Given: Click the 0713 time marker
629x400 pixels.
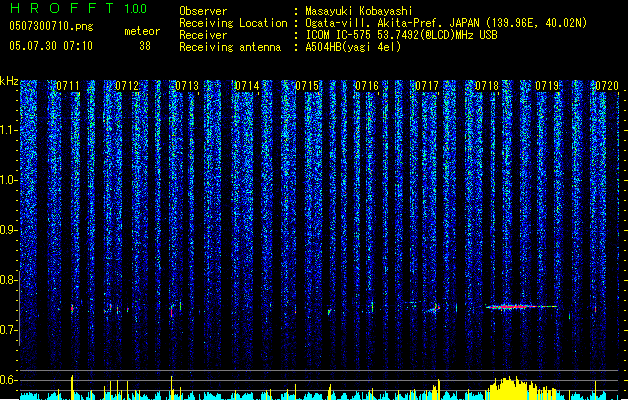Looking at the screenshot, I should [x=187, y=86].
